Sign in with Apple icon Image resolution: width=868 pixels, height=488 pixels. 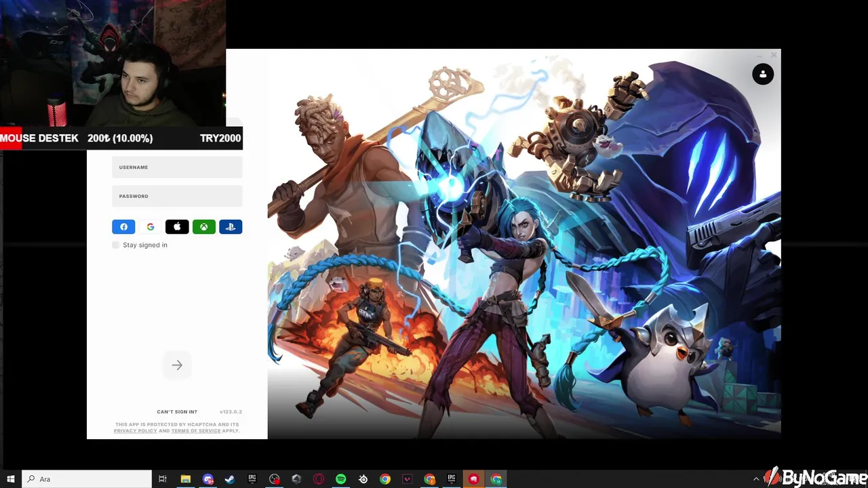177,227
